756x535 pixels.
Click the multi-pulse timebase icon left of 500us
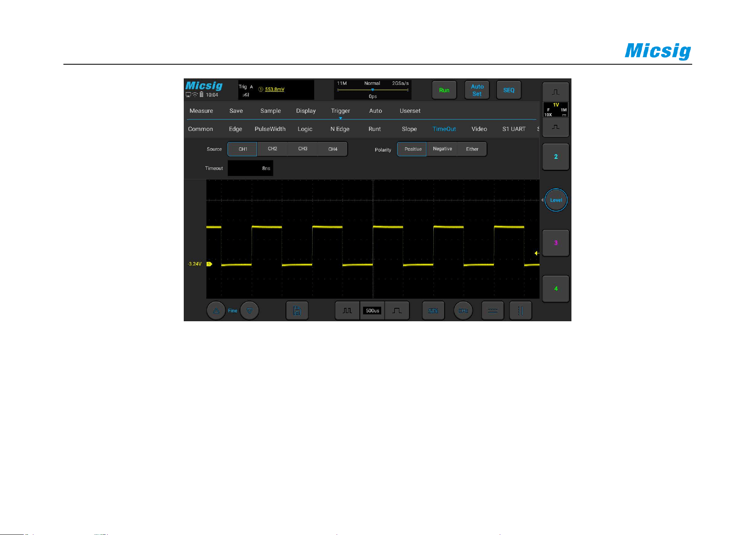pyautogui.click(x=347, y=311)
